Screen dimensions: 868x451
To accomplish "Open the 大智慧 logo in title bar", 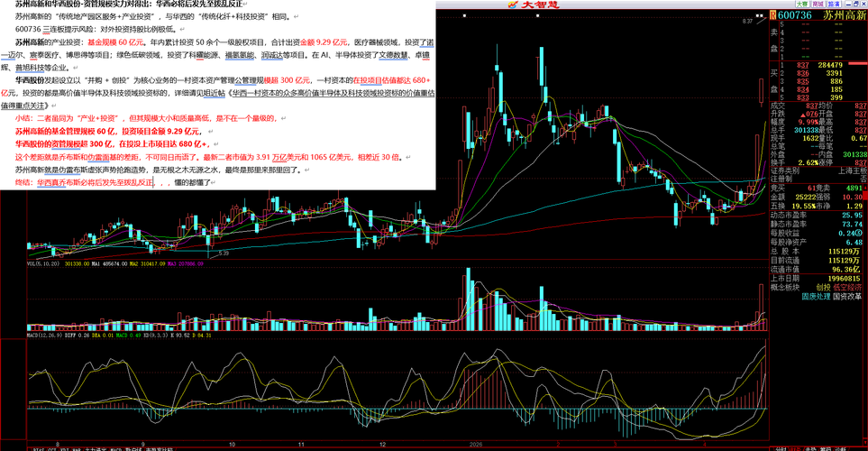I will tap(534, 5).
